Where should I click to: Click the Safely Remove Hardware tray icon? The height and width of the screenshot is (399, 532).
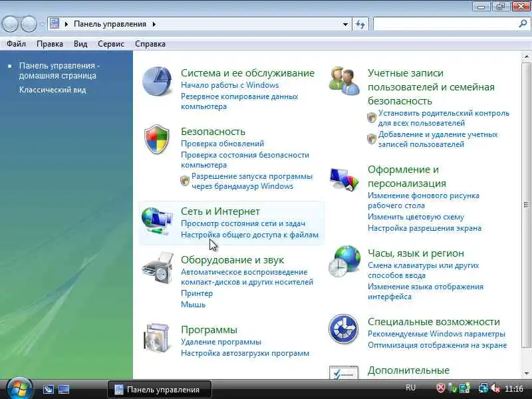point(452,388)
